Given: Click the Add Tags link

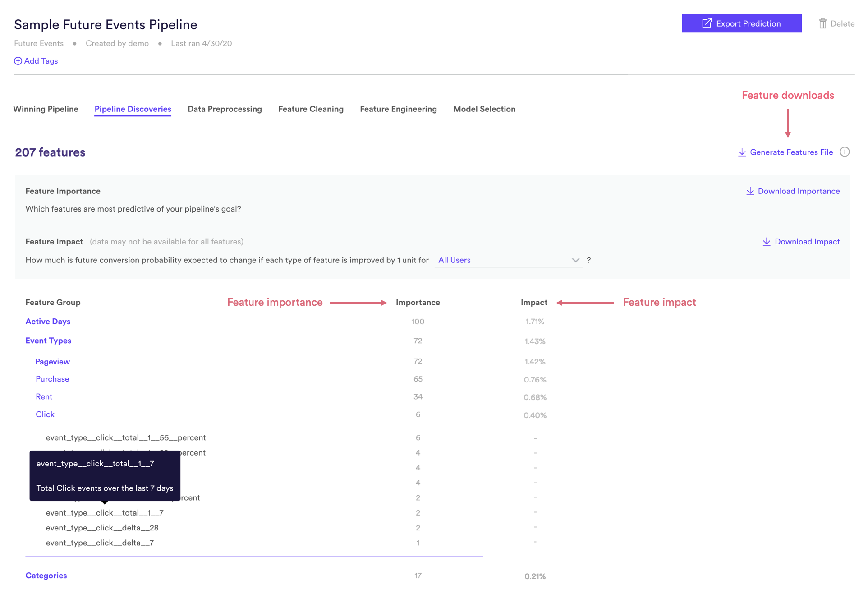Looking at the screenshot, I should 36,61.
